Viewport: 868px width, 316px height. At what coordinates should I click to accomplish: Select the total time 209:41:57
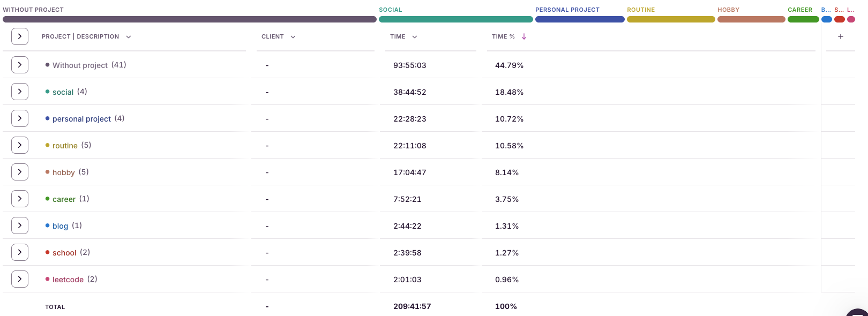(x=412, y=306)
